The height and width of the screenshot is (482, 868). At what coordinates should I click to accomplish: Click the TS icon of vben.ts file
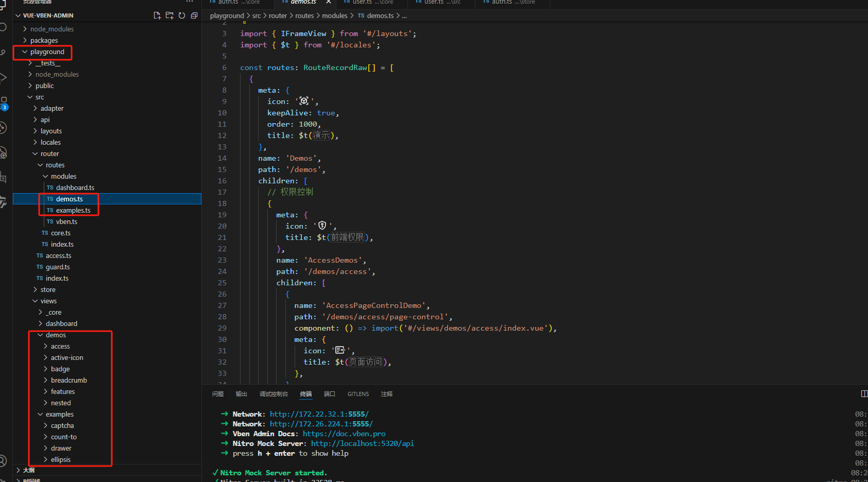click(x=50, y=222)
